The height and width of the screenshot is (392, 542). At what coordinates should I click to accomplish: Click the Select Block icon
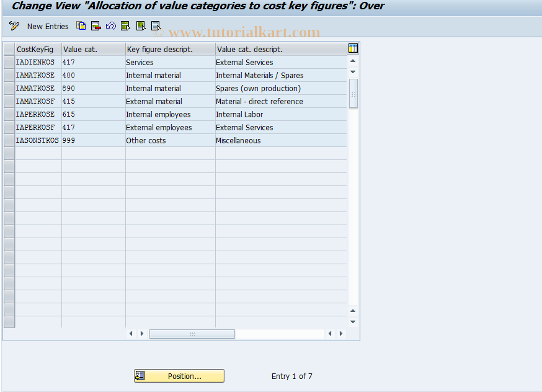point(140,26)
